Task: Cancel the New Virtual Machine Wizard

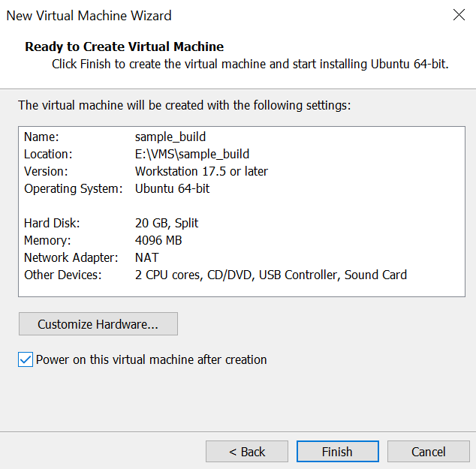Action: point(429,451)
